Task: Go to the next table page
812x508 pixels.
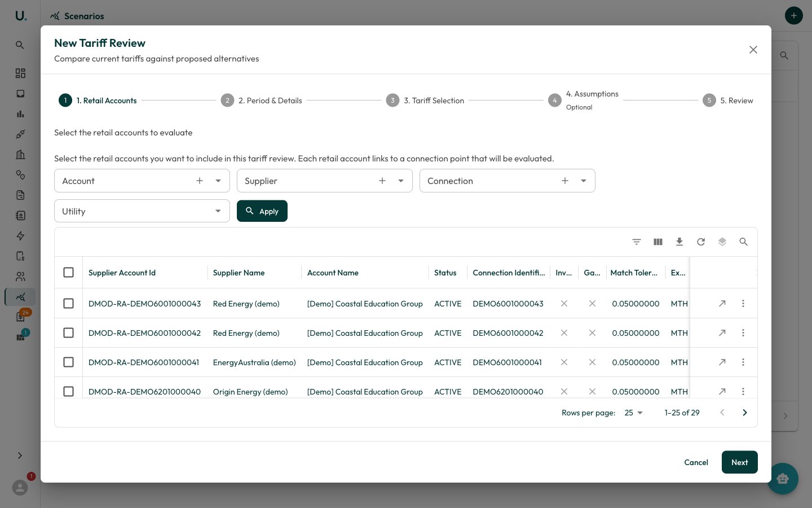Action: coord(745,413)
